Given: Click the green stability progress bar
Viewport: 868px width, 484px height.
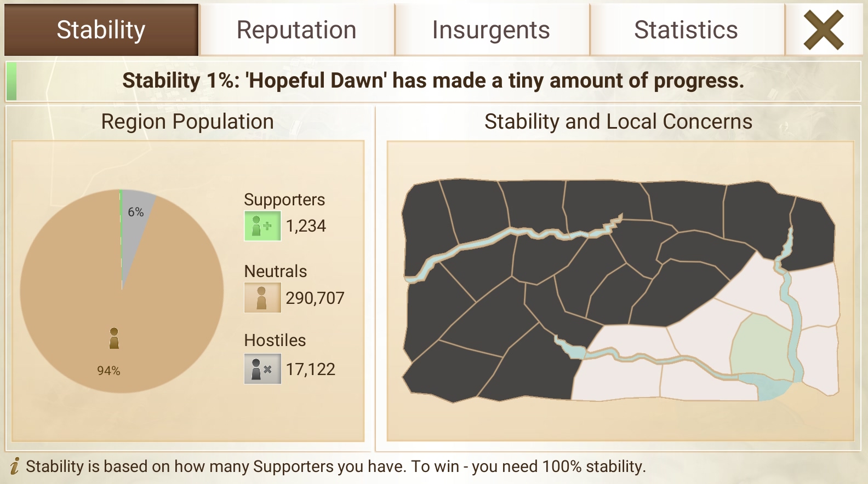Looking at the screenshot, I should tap(11, 81).
